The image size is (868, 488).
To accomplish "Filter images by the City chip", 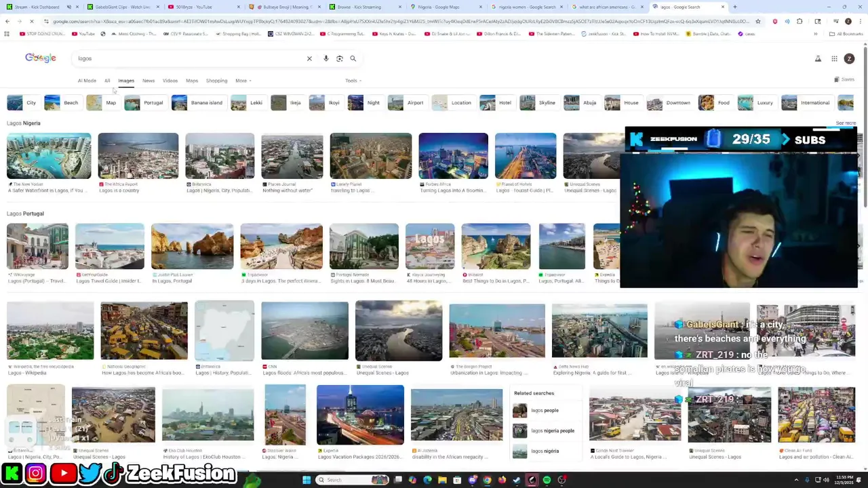I will click(22, 103).
